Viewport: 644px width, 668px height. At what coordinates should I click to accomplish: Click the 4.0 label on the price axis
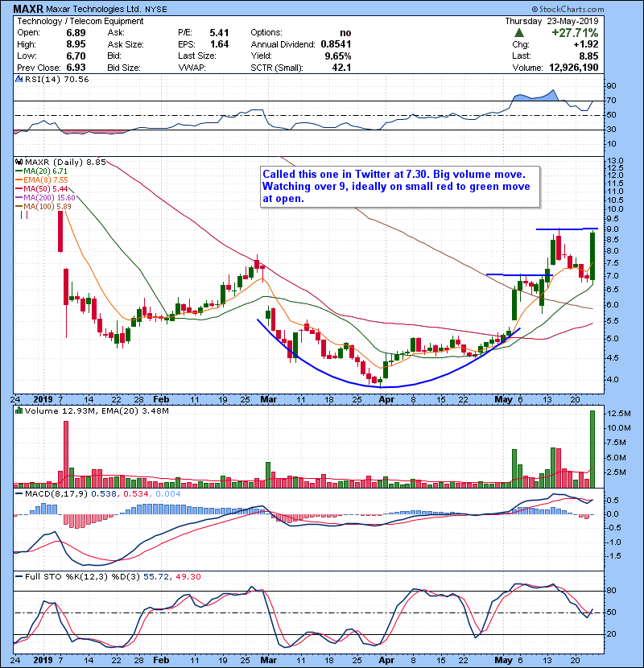click(613, 380)
